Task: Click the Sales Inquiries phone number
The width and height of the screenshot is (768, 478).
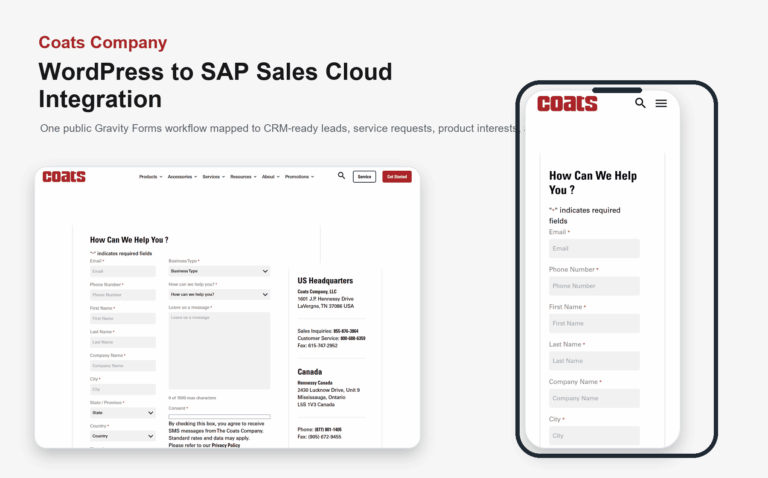Action: [x=346, y=331]
